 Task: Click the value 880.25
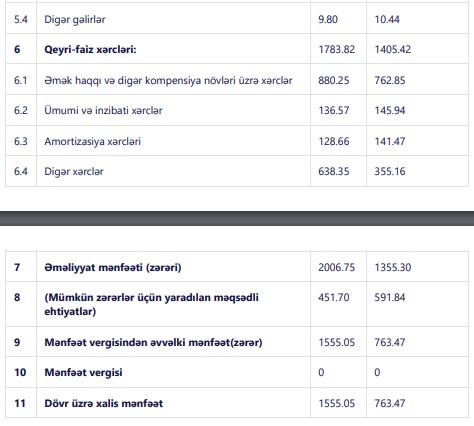334,80
